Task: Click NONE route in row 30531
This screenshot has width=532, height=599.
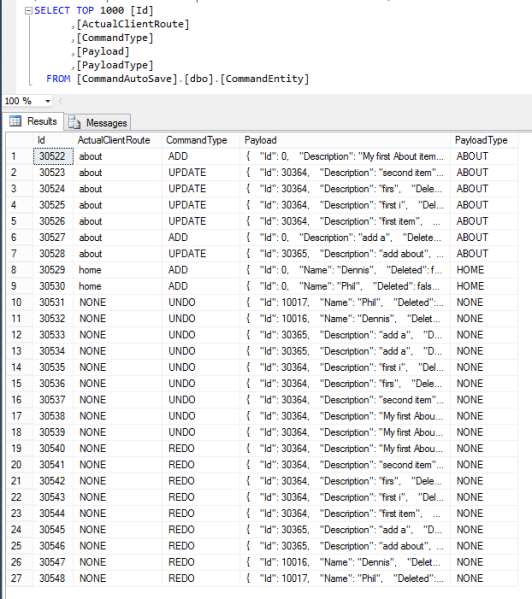Action: [118, 303]
